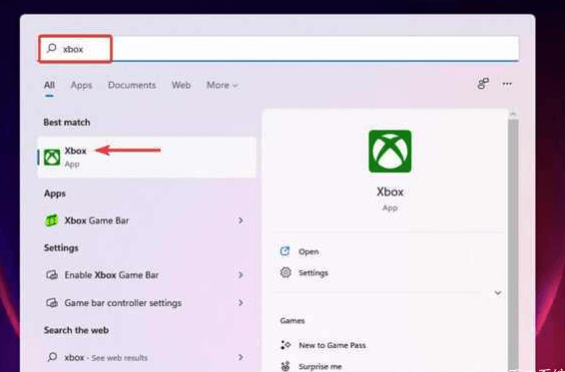Open the three-dot options menu
Screen dimensions: 565x372
point(507,84)
